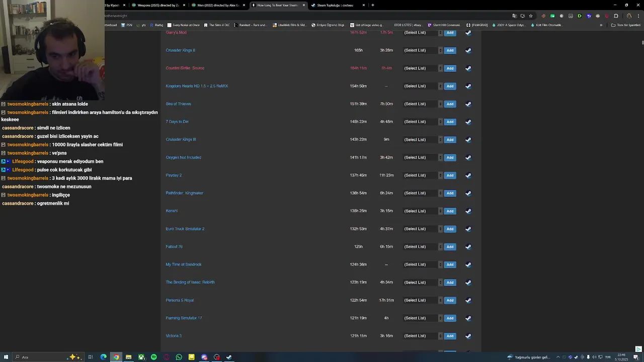Open File Explorer from the taskbar

128,357
